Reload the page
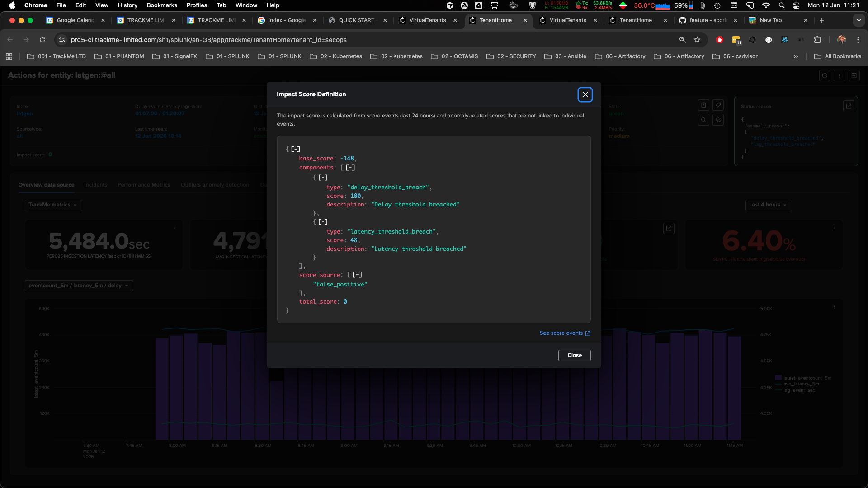The height and width of the screenshot is (488, 868). point(42,40)
